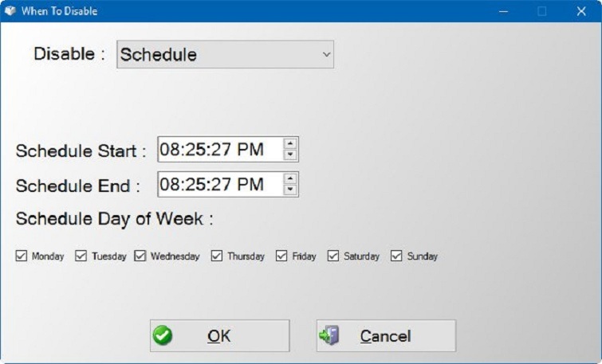
Task: Uncheck Thursday in the schedule days
Action: (x=217, y=256)
